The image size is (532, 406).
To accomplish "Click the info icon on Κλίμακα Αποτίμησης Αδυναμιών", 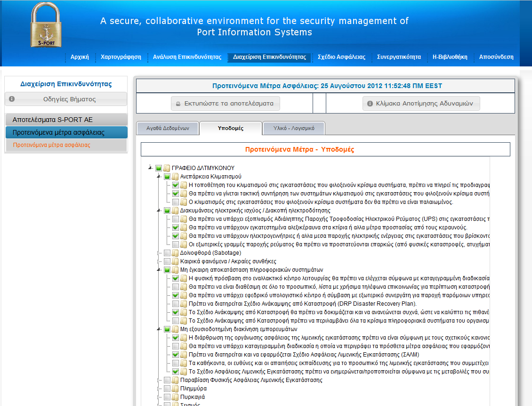I will coord(370,104).
